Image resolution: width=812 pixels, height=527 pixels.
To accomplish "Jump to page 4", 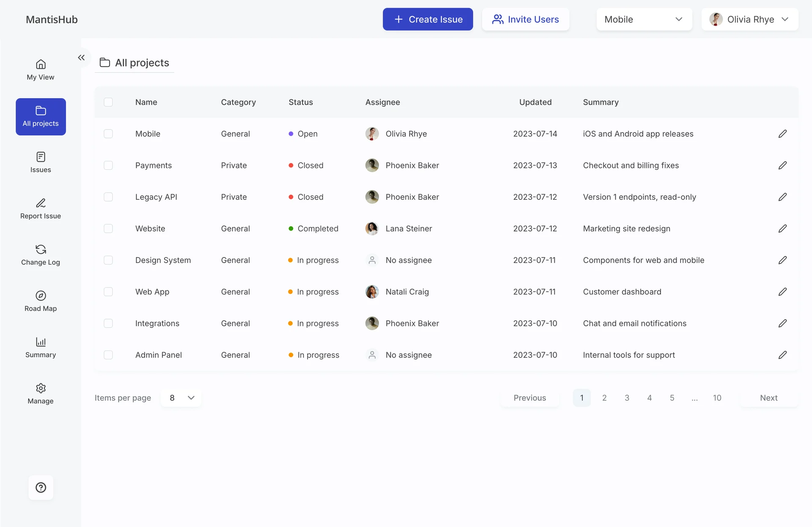I will coord(649,398).
